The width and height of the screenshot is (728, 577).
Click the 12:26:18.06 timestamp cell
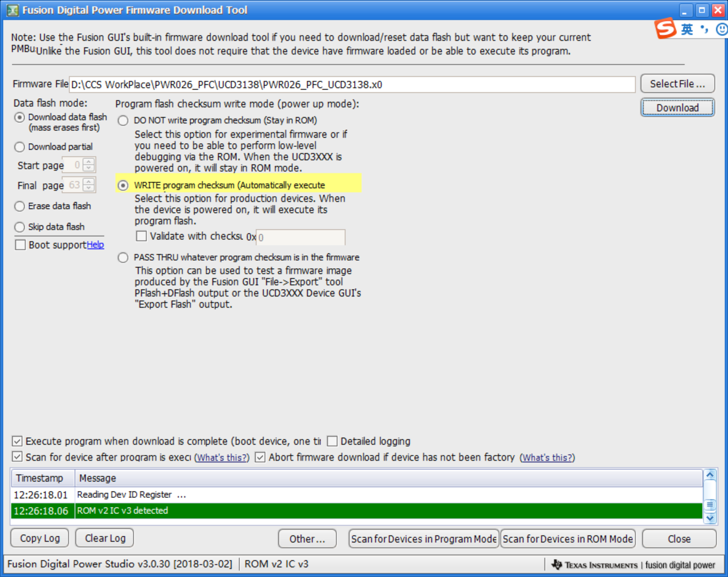tap(41, 511)
